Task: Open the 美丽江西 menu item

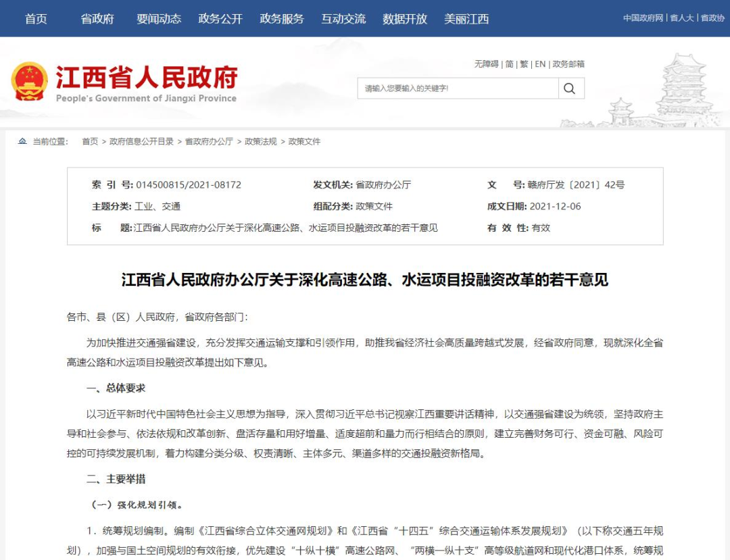Action: click(x=466, y=19)
